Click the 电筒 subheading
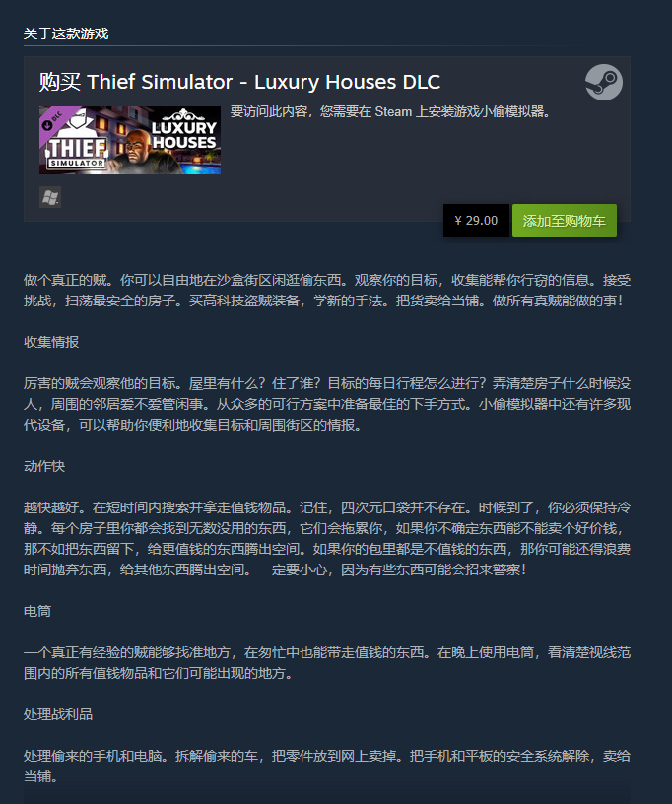 (37, 611)
